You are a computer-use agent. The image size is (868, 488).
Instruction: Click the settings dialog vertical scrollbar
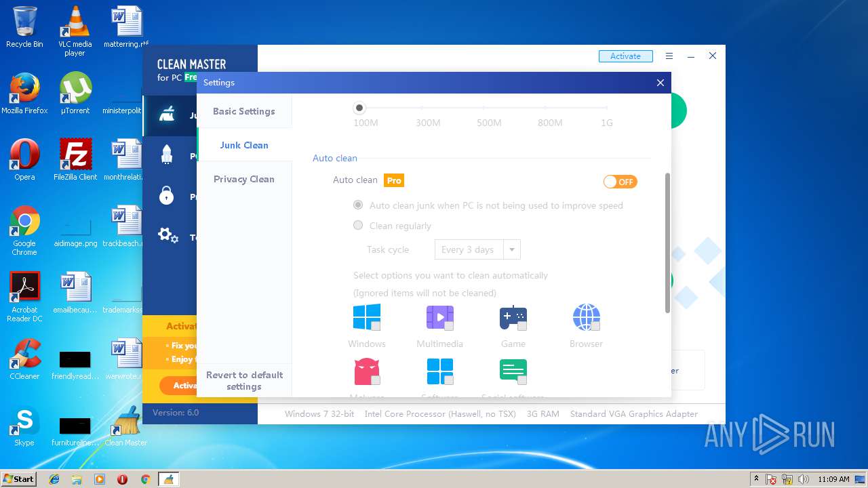667,243
